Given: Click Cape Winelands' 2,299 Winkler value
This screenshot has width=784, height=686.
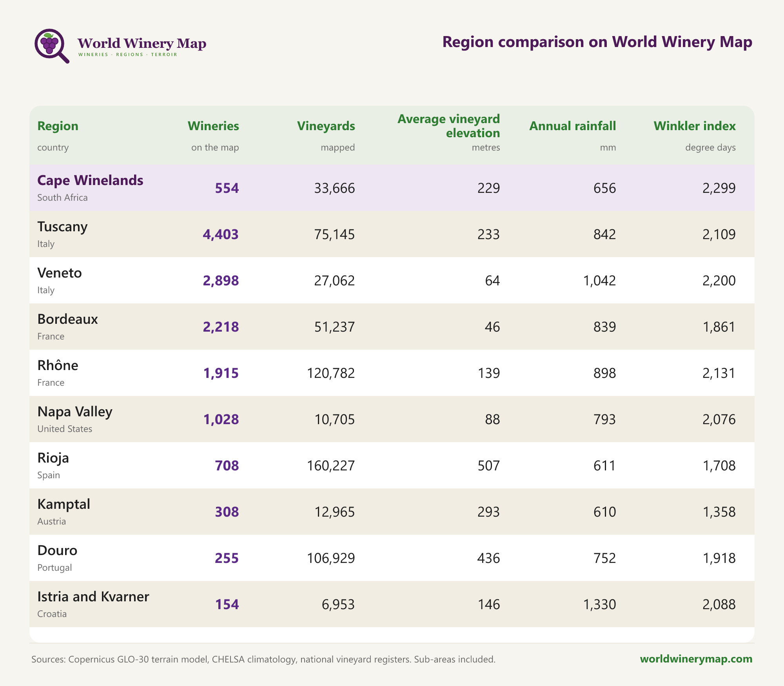Looking at the screenshot, I should pos(719,188).
